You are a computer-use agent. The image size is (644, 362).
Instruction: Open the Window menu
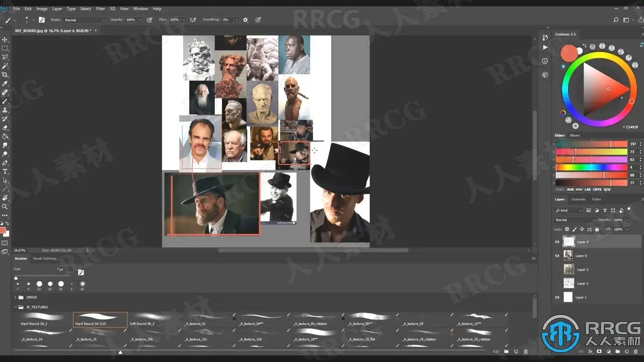140,9
